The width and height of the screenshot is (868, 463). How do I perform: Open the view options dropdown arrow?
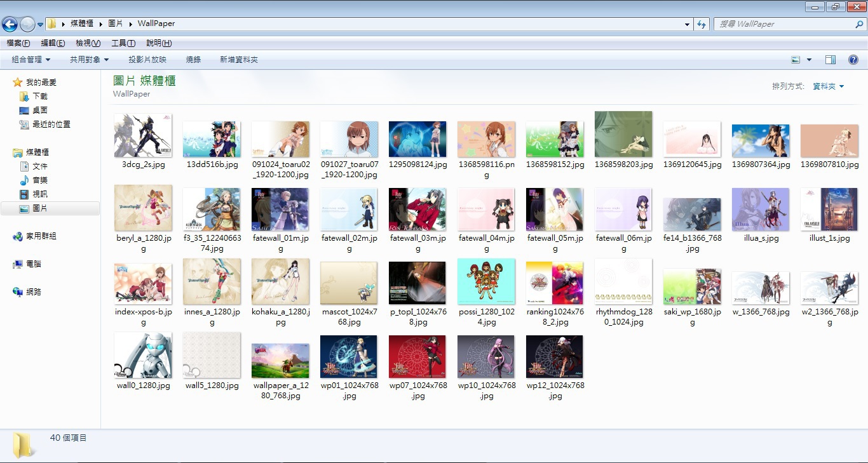point(809,60)
